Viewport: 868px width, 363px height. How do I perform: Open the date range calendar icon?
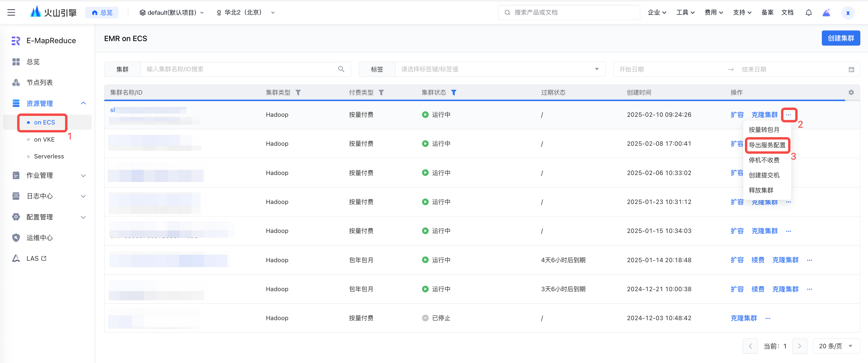click(851, 69)
